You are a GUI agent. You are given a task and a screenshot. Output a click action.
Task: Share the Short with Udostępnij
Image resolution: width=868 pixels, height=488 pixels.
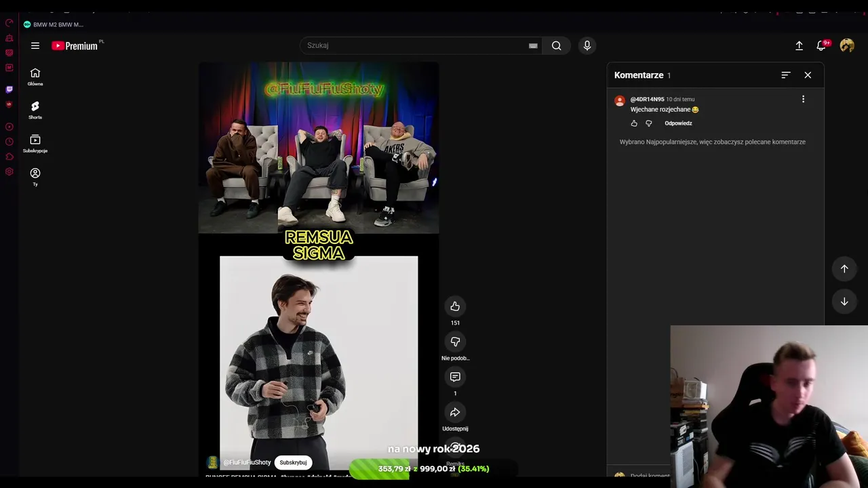(x=455, y=412)
